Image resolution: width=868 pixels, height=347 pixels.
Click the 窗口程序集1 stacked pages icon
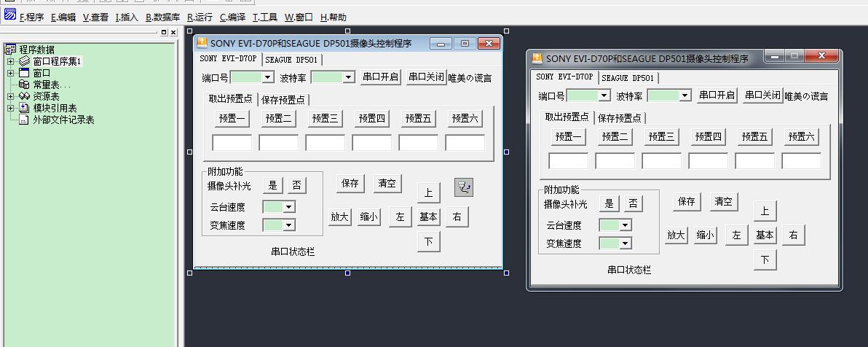pos(24,61)
